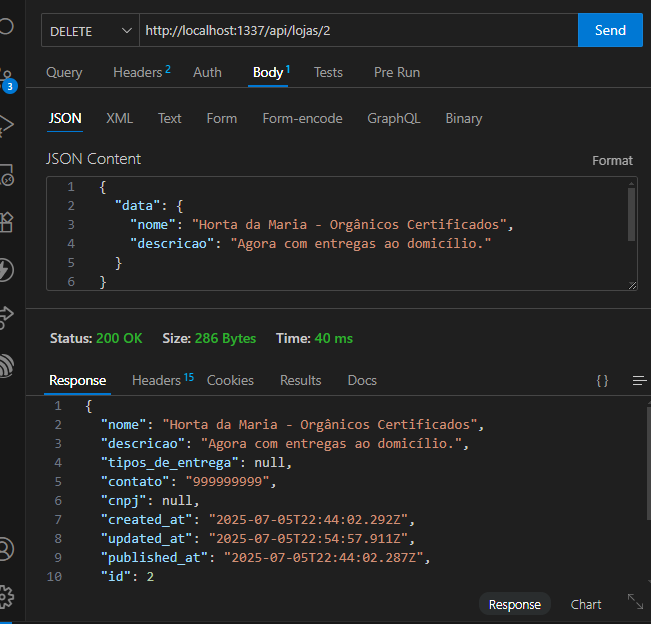Open Manage settings gear icon

[6, 597]
